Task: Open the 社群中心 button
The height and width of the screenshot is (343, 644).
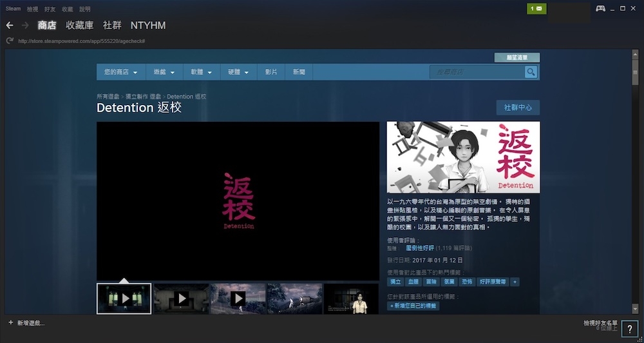Action: tap(518, 108)
